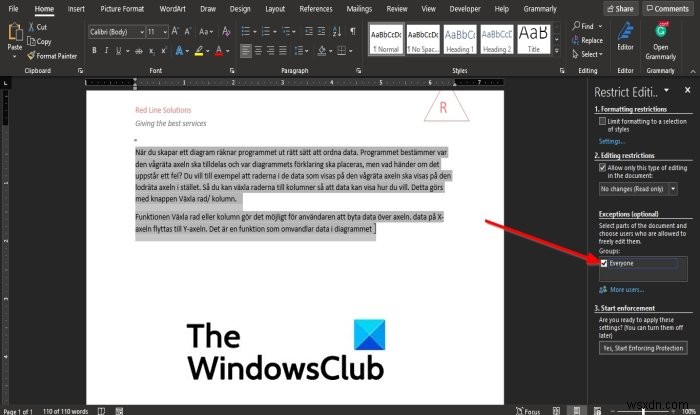This screenshot has width=700, height=415.
Task: Close the Restrict Editing pane
Action: click(x=688, y=90)
